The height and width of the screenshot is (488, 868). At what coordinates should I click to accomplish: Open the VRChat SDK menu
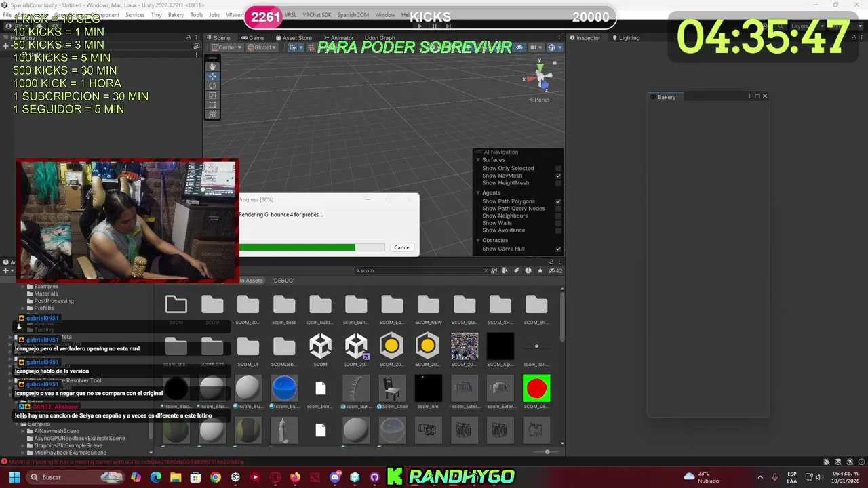(x=317, y=15)
